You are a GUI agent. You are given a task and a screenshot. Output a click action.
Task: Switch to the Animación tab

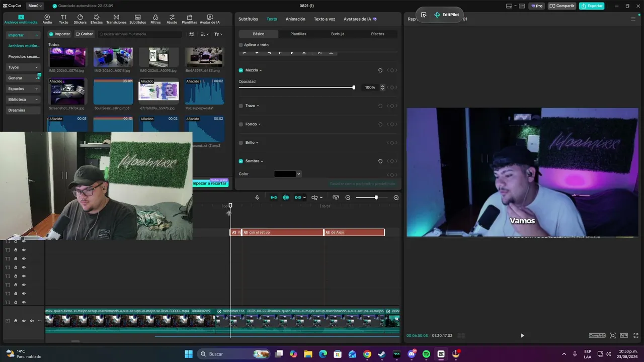[x=295, y=19]
